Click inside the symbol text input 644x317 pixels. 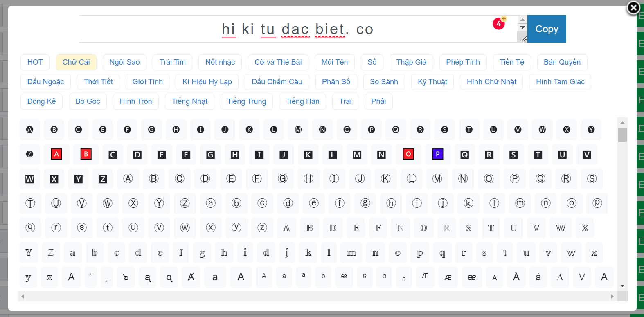(298, 29)
